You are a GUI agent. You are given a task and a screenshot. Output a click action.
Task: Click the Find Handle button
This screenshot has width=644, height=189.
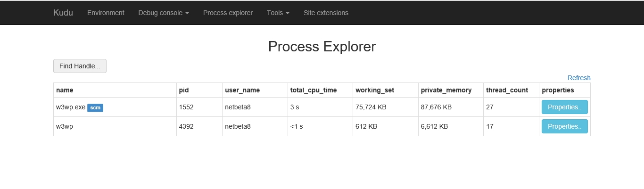(80, 66)
